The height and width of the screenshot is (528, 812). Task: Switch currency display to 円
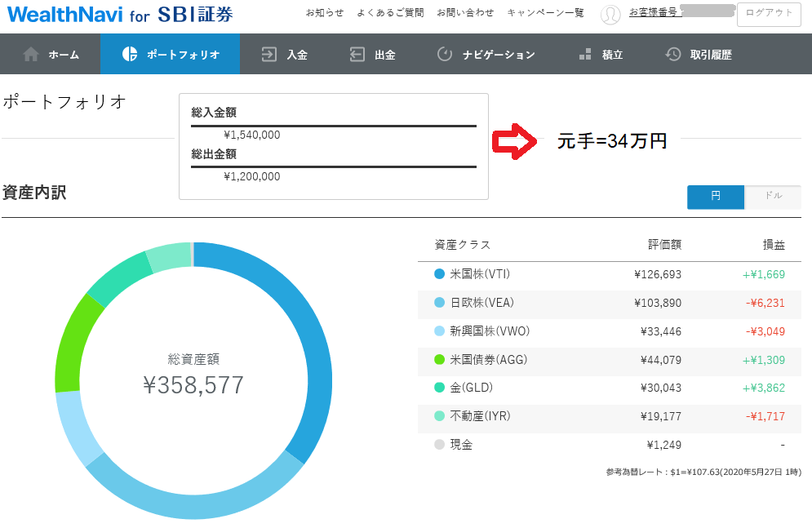pyautogui.click(x=716, y=197)
